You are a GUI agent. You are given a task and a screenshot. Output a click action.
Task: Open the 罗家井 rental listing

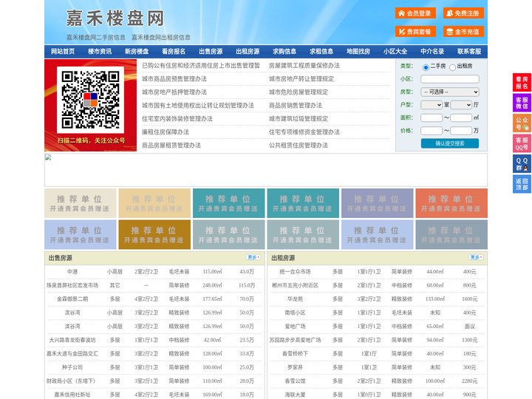click(x=295, y=367)
